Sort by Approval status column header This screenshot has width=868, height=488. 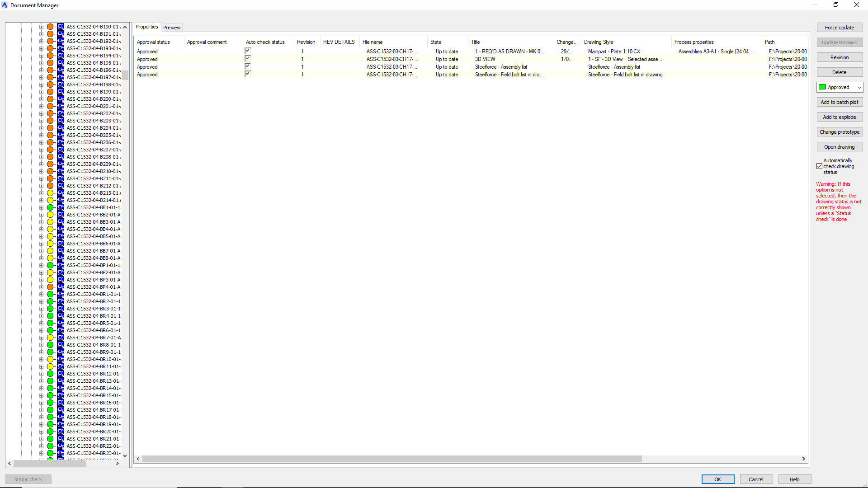click(x=159, y=42)
